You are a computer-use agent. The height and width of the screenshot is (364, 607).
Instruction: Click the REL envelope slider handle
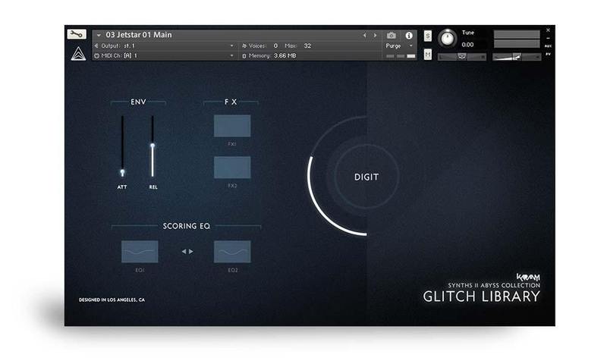click(153, 146)
